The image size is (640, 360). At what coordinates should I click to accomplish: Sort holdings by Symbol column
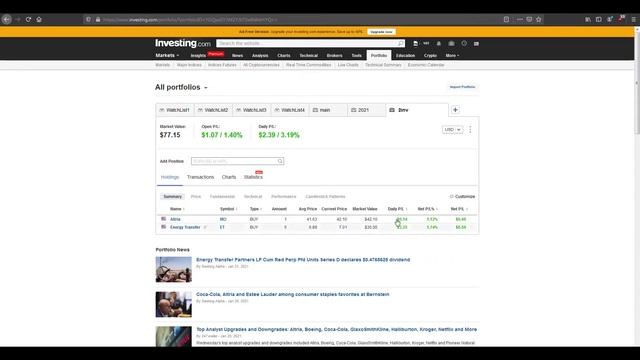[229, 209]
